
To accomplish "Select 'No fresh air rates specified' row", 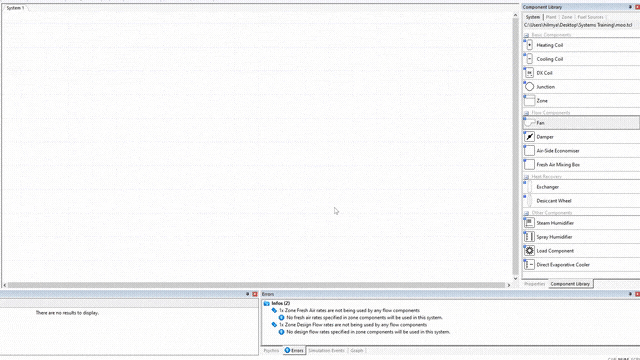I will click(x=364, y=318).
